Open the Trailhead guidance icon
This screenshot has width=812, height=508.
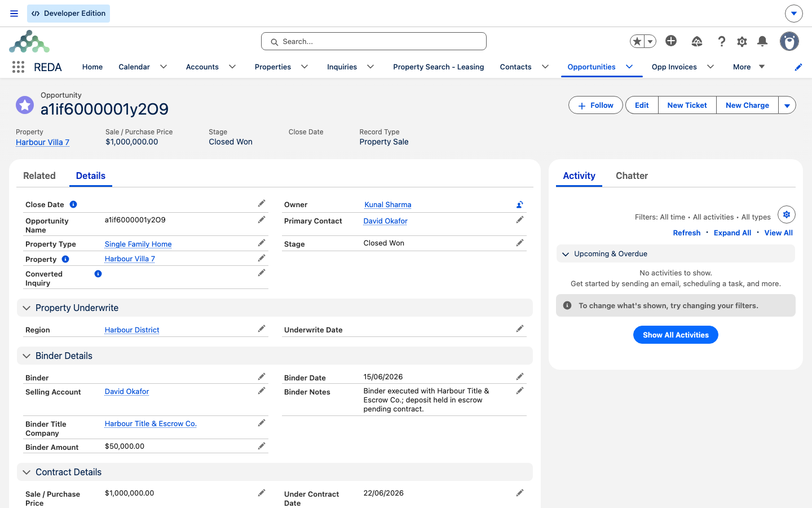click(x=697, y=41)
